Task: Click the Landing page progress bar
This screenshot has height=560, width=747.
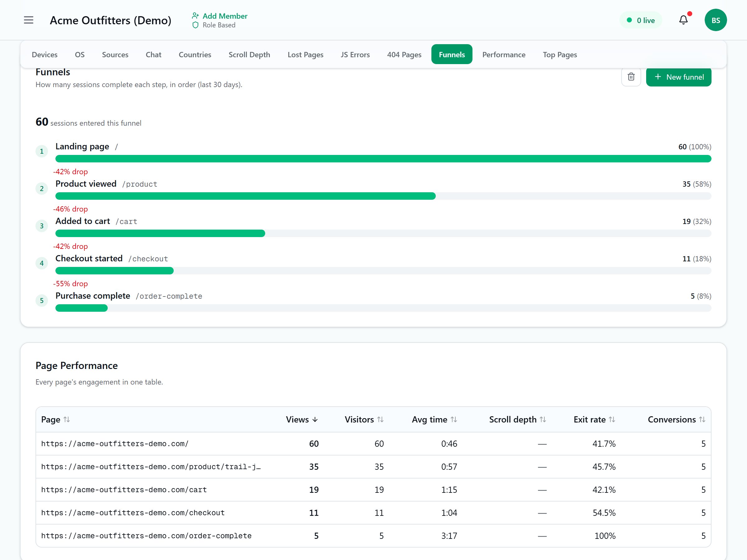Action: click(x=383, y=159)
